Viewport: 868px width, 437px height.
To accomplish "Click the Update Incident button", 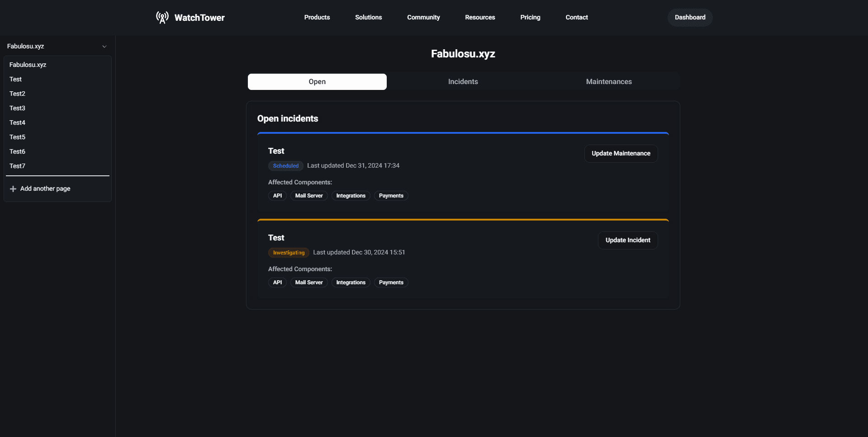I will pyautogui.click(x=628, y=240).
